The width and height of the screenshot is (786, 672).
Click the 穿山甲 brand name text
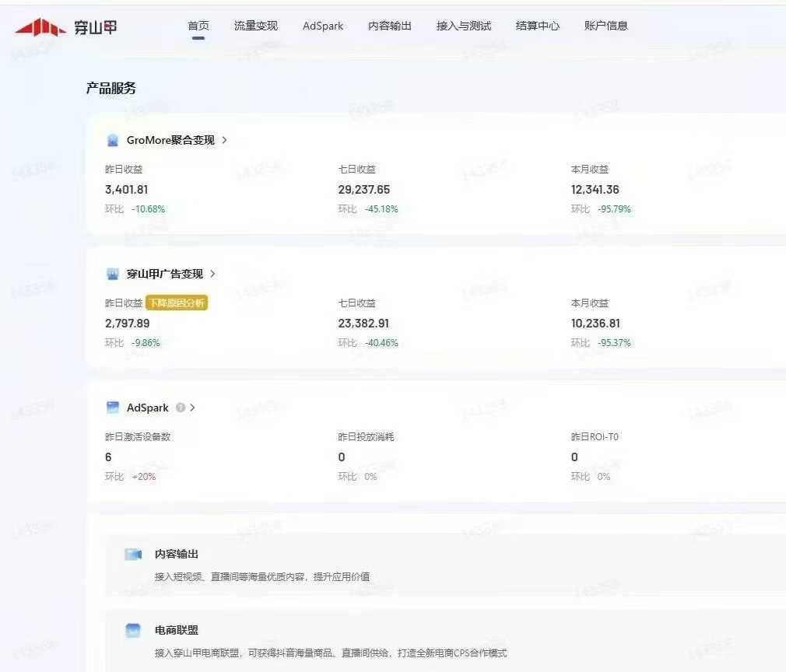pos(95,27)
